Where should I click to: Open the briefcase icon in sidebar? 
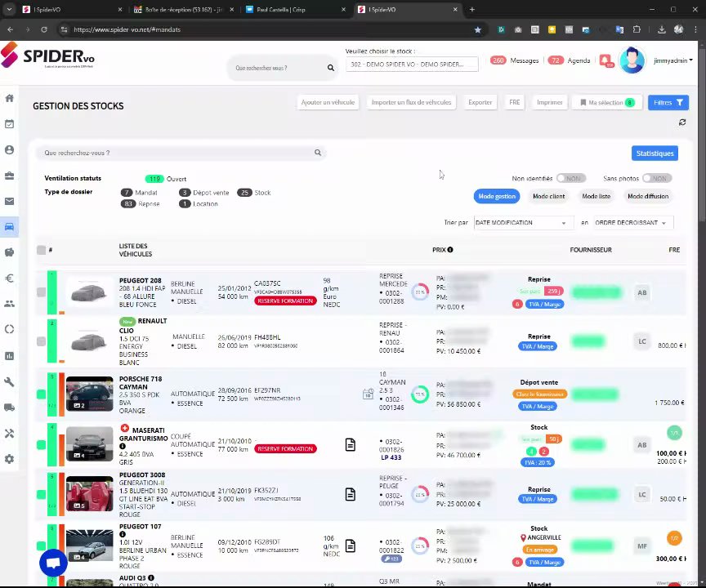(10, 176)
